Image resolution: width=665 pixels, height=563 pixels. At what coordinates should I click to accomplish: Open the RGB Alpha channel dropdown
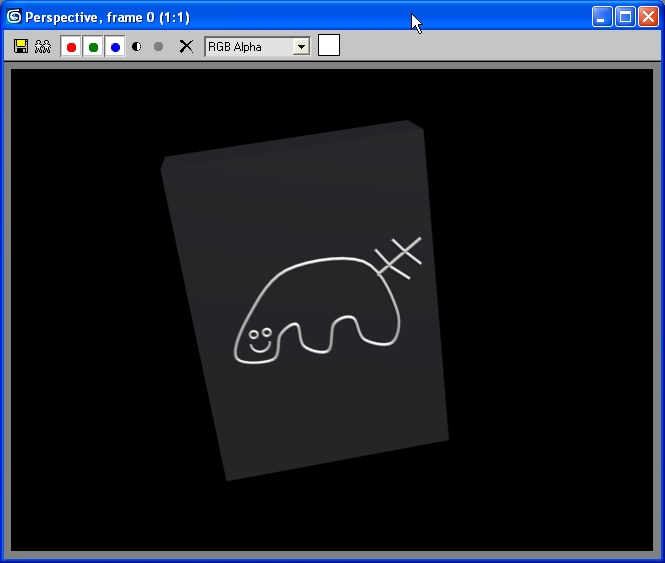click(x=248, y=47)
